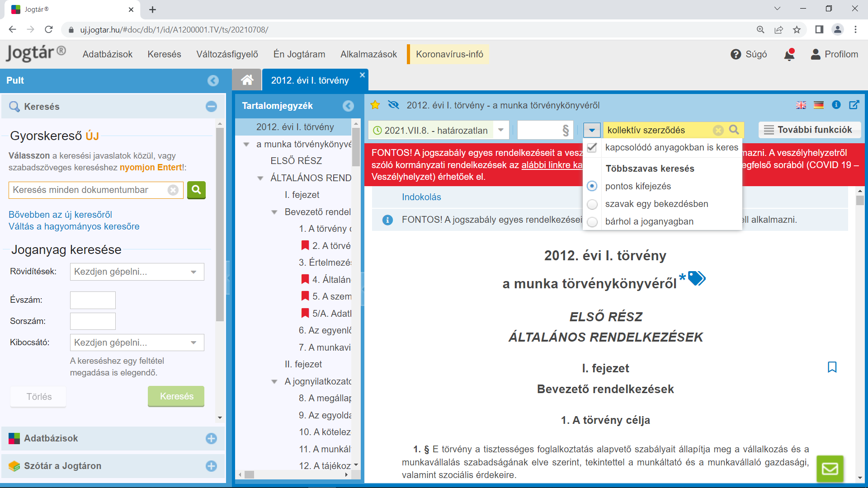Select szavak egy bekezdésben radio option
The image size is (868, 488).
pyautogui.click(x=592, y=204)
